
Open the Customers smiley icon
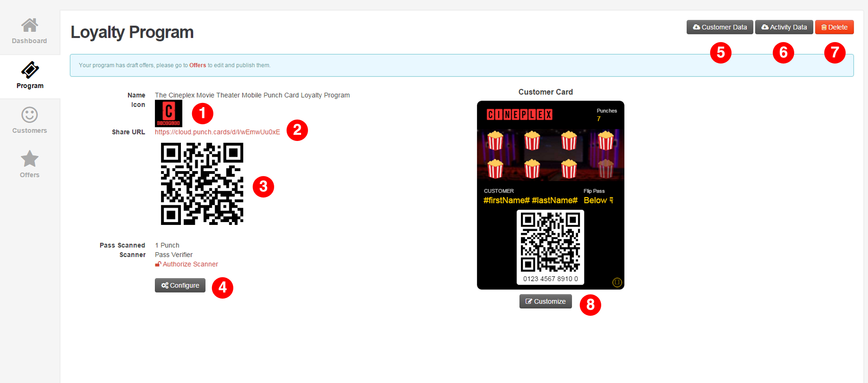pyautogui.click(x=30, y=115)
